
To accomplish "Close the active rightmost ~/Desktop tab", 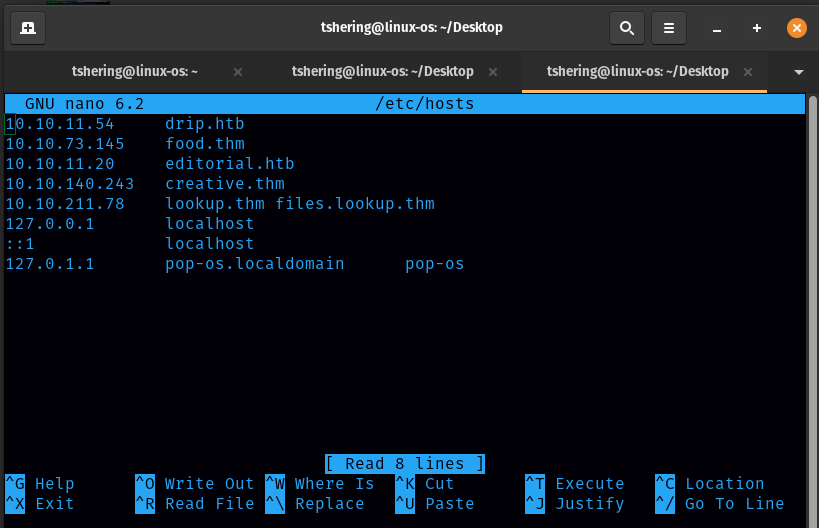I will tap(750, 72).
